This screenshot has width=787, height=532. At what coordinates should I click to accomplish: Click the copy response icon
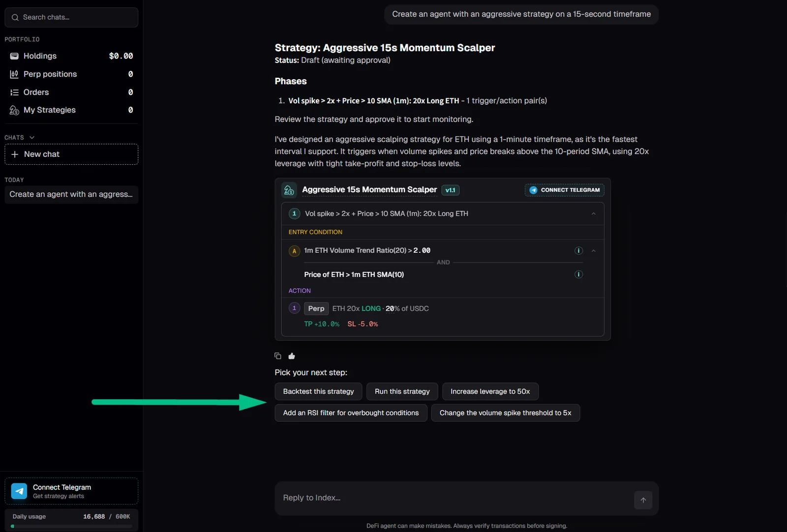click(278, 356)
